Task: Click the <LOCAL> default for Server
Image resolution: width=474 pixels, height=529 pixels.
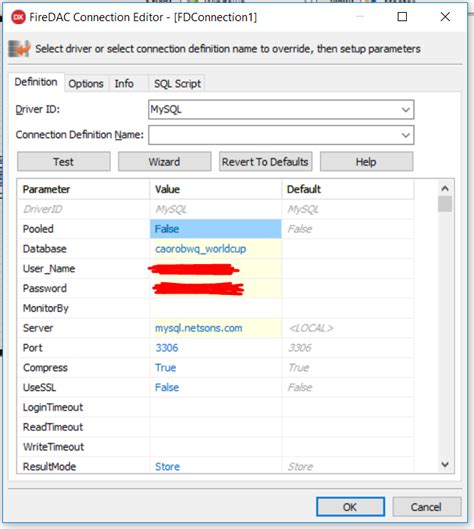Action: [x=311, y=328]
